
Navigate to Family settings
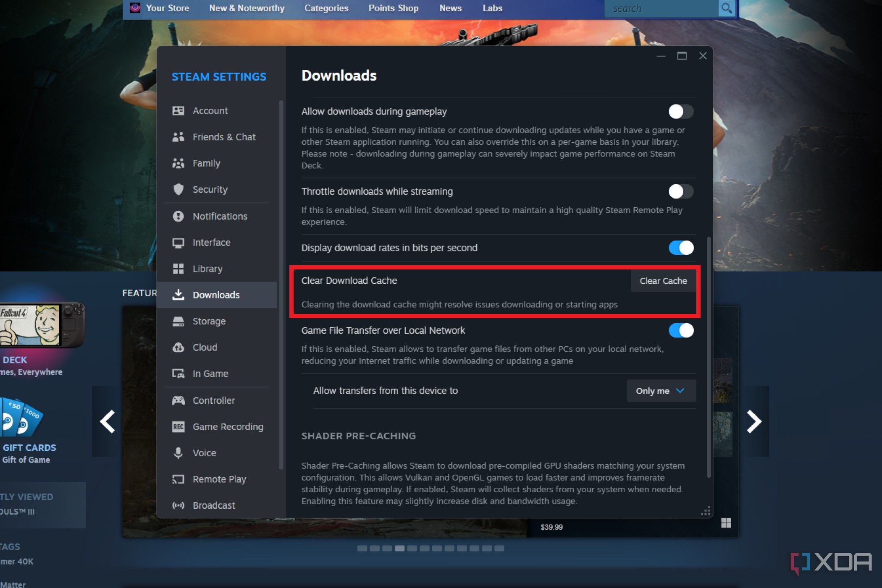pyautogui.click(x=205, y=163)
